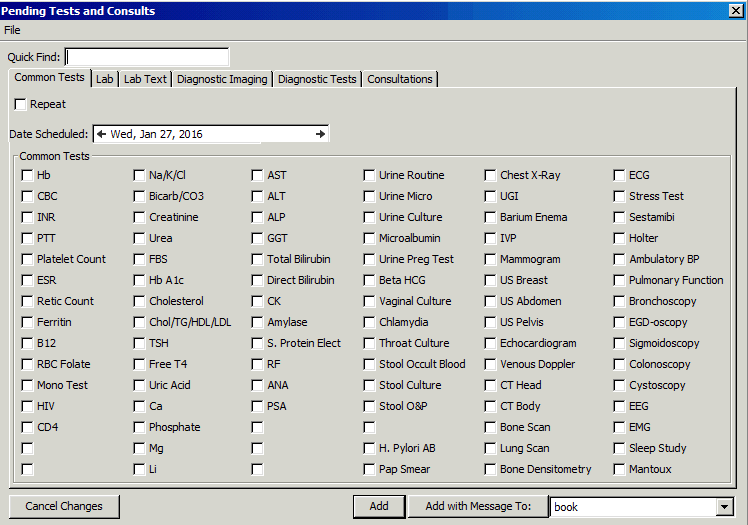
Task: Select the Sleep Study checkbox
Action: tap(619, 448)
